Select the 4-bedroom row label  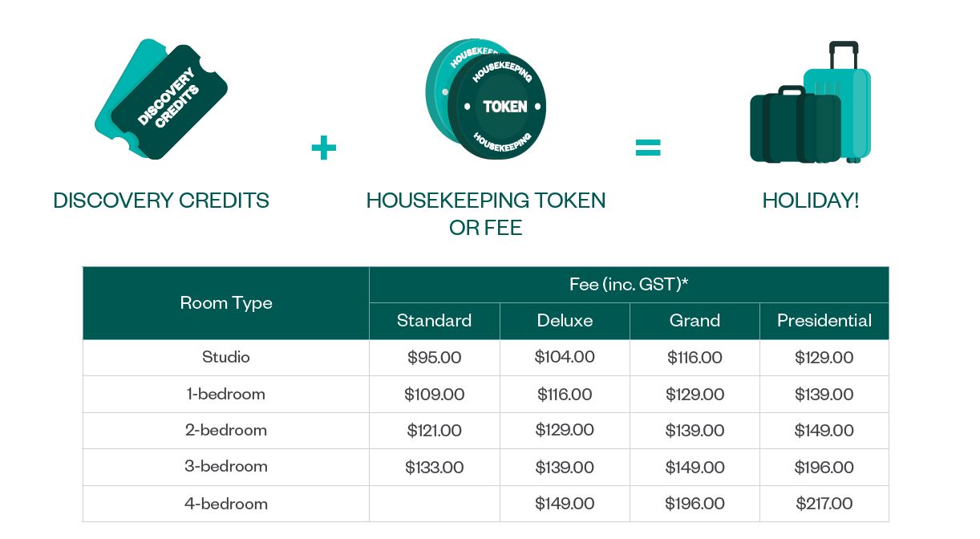pyautogui.click(x=226, y=504)
